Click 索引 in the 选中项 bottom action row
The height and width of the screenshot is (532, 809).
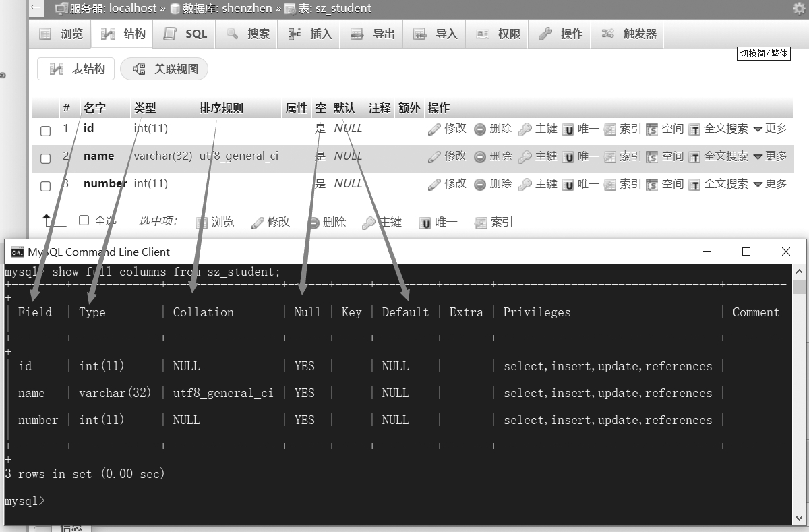[x=493, y=222]
